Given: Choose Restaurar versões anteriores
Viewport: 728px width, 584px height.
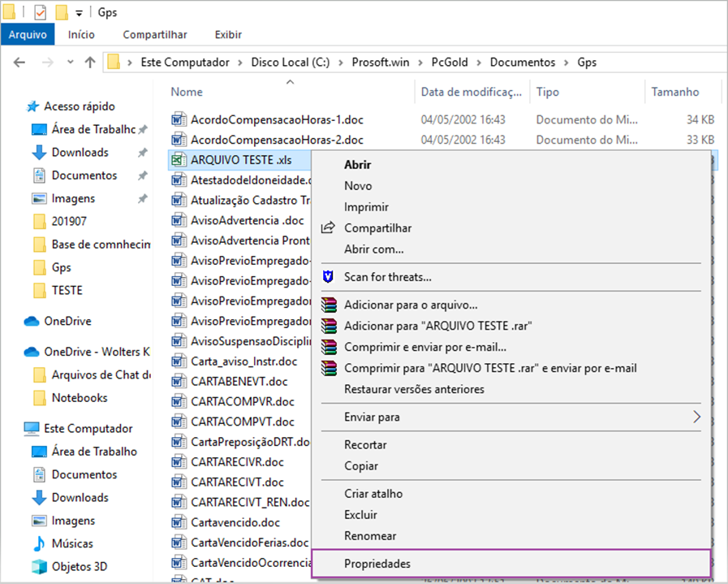Looking at the screenshot, I should (414, 389).
